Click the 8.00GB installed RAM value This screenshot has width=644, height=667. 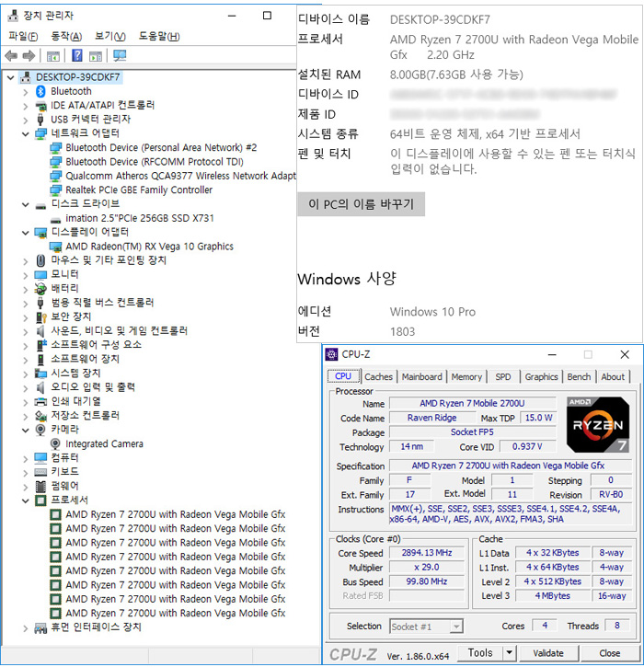click(456, 75)
